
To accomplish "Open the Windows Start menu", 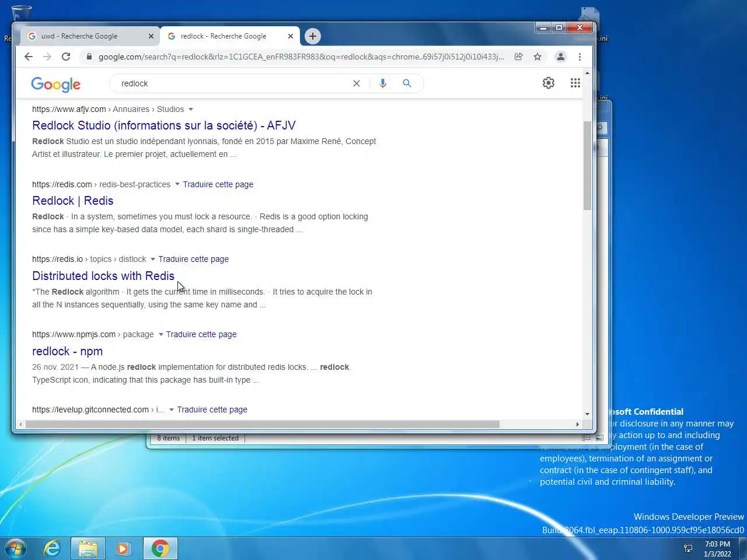I will pos(16,548).
